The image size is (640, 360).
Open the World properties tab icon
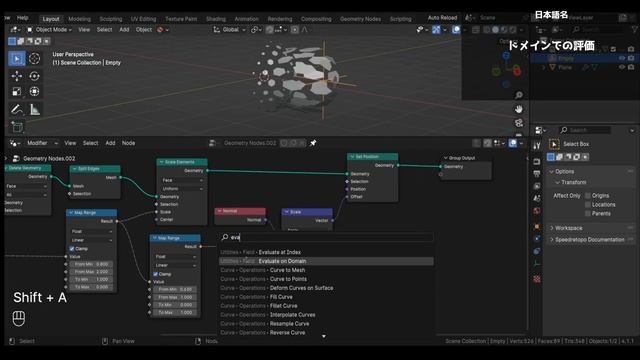coord(537,211)
